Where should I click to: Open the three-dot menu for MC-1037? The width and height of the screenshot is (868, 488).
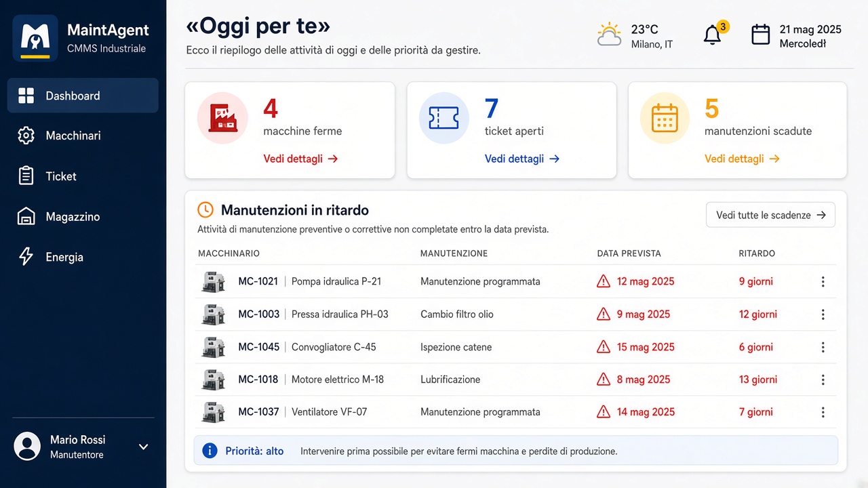pyautogui.click(x=823, y=412)
